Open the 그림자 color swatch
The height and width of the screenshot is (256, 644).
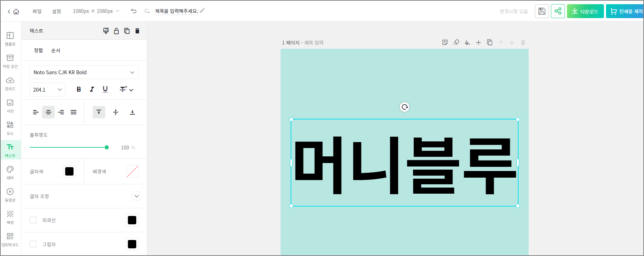tap(132, 244)
